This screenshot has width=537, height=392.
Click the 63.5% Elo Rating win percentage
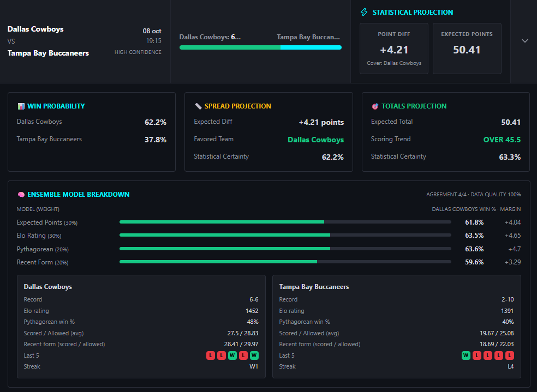tap(474, 236)
